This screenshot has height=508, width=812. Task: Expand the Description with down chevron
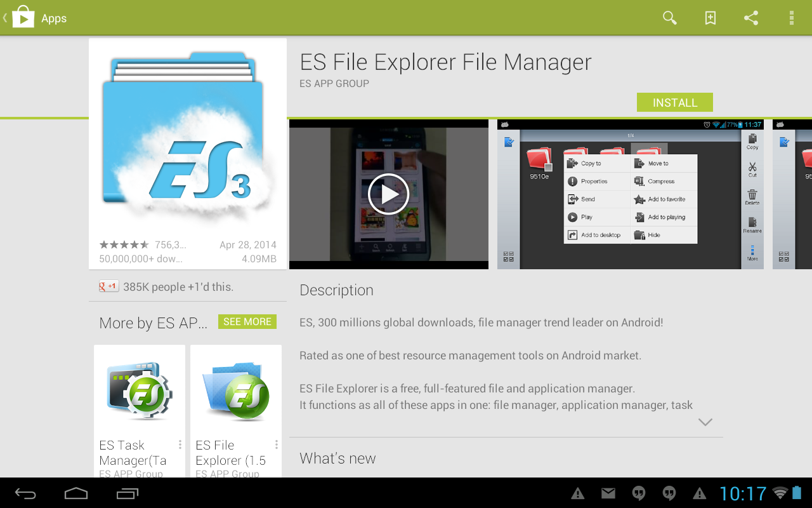pos(705,422)
